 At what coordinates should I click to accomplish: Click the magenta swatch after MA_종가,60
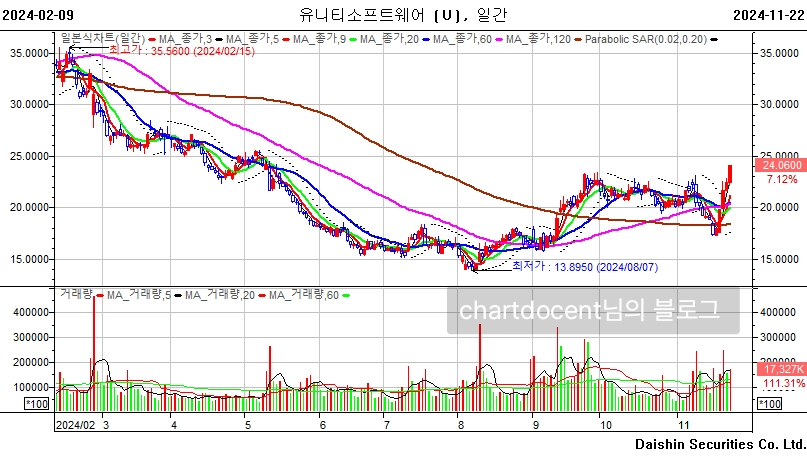499,40
